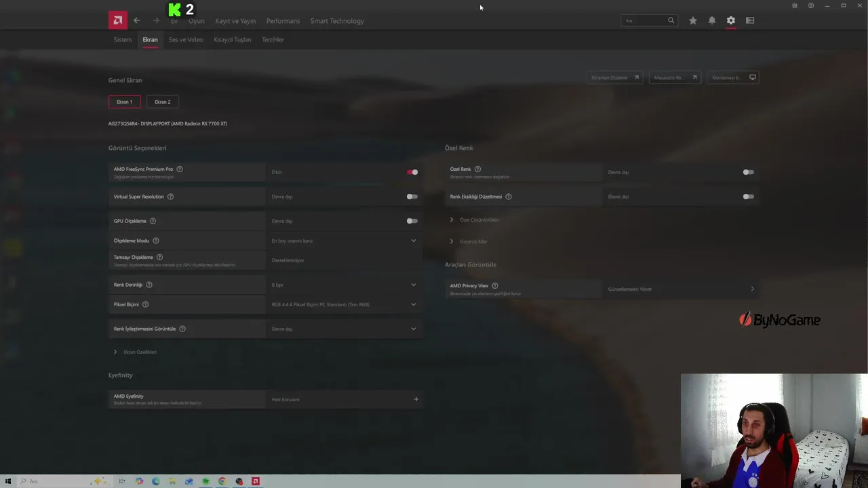Show help icon for Özel Renk
The width and height of the screenshot is (868, 488).
[477, 169]
